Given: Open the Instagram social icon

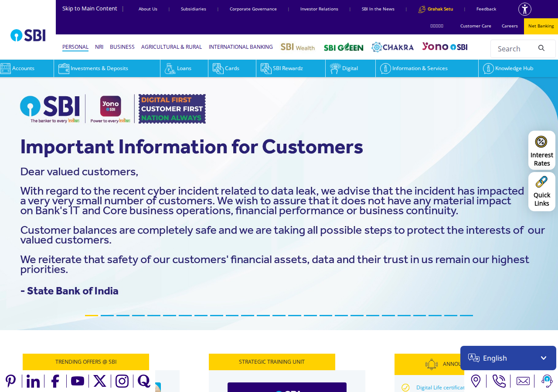Looking at the screenshot, I should 122,381.
